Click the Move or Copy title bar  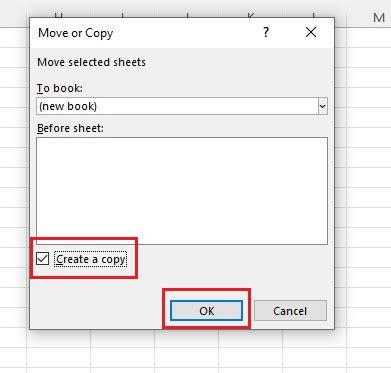pos(147,33)
